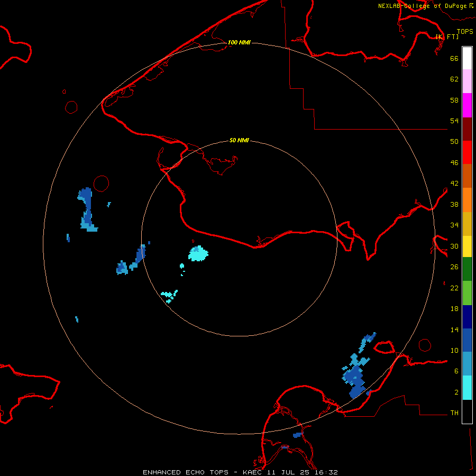Select the dark orange legend swatch
Screen dimensions: 476x476
pos(467,176)
